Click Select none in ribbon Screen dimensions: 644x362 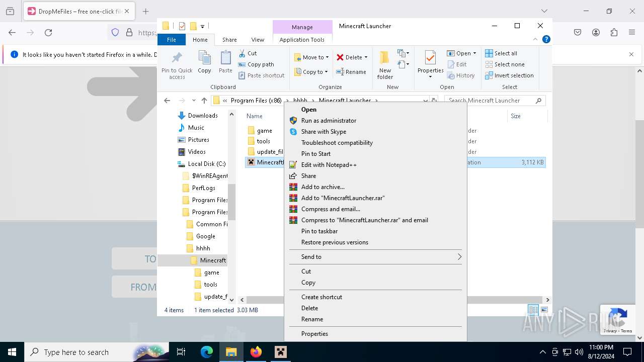click(x=505, y=64)
